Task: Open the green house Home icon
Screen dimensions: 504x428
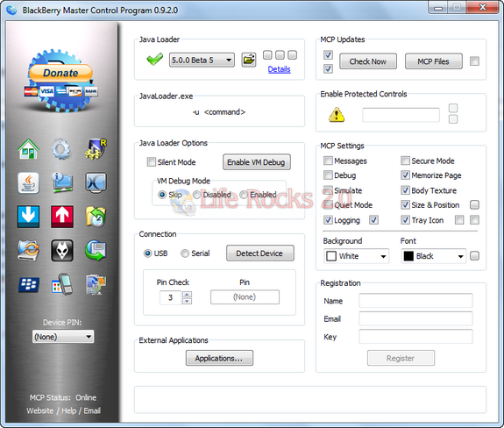Action: pyautogui.click(x=28, y=148)
